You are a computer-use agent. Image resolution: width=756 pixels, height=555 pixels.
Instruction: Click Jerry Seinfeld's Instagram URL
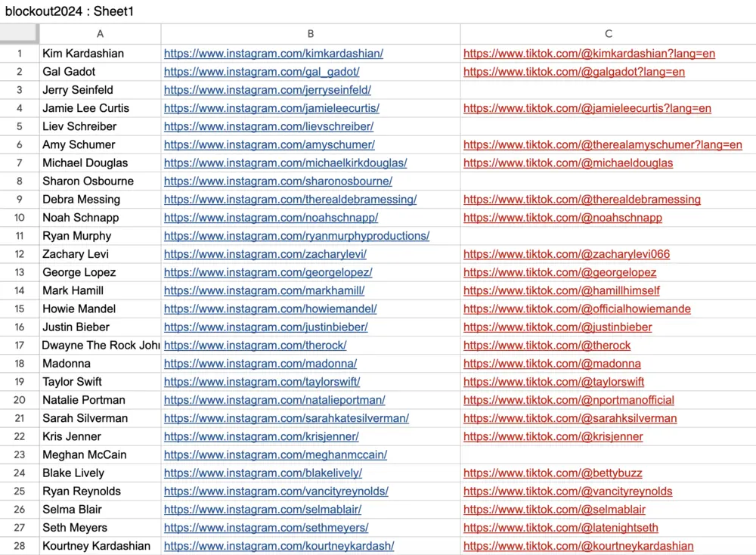tap(267, 90)
